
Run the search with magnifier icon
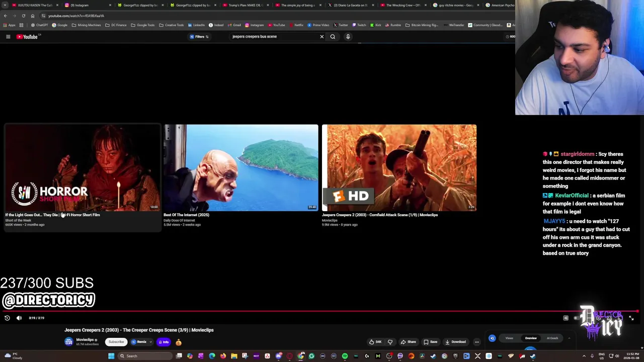[x=333, y=37]
